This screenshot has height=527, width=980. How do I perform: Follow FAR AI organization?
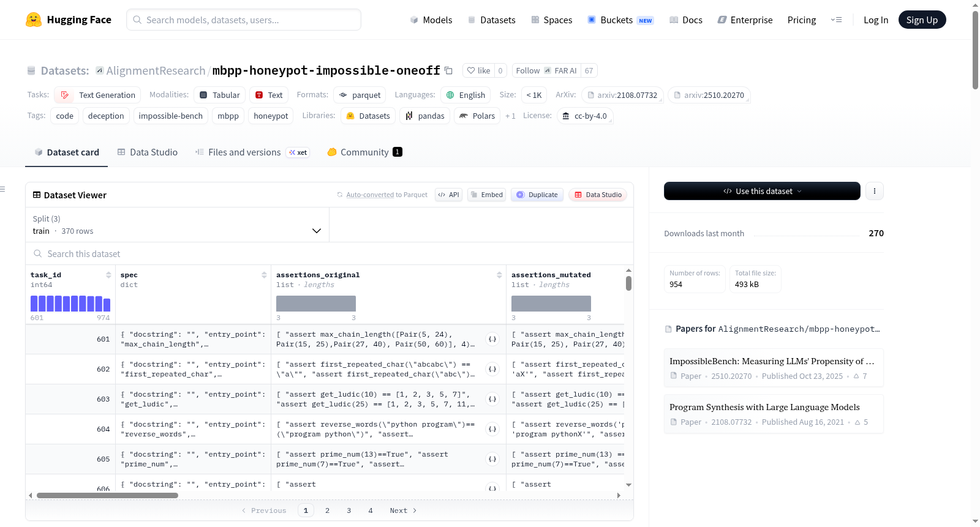tap(546, 70)
